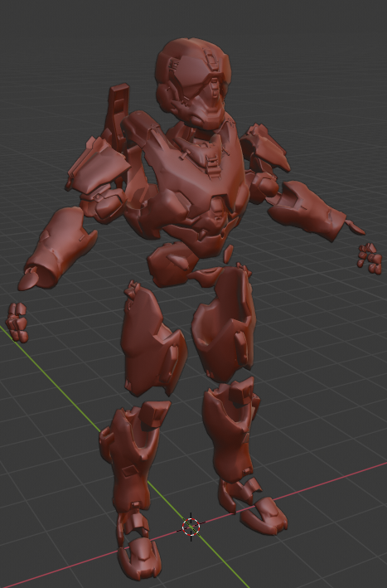Select the detached finger cluster near the green axis
Screen dimensions: 387x588
[17, 323]
